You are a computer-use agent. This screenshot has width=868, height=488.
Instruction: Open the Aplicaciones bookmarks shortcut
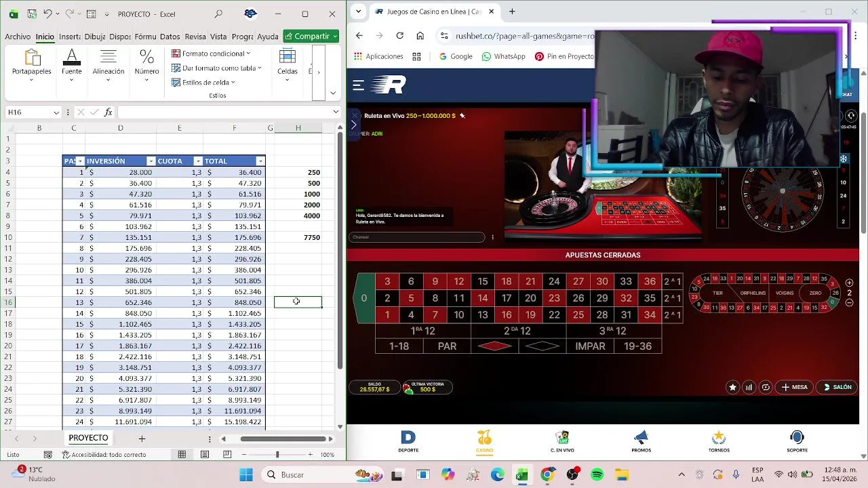coord(378,56)
